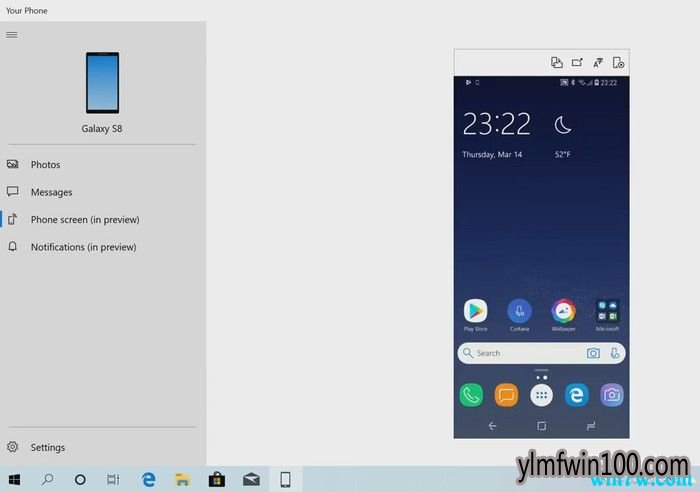Click the Settings gear icon

point(12,446)
